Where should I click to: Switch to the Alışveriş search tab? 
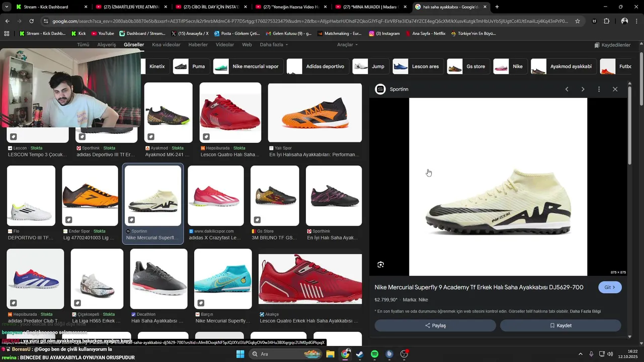pyautogui.click(x=106, y=45)
